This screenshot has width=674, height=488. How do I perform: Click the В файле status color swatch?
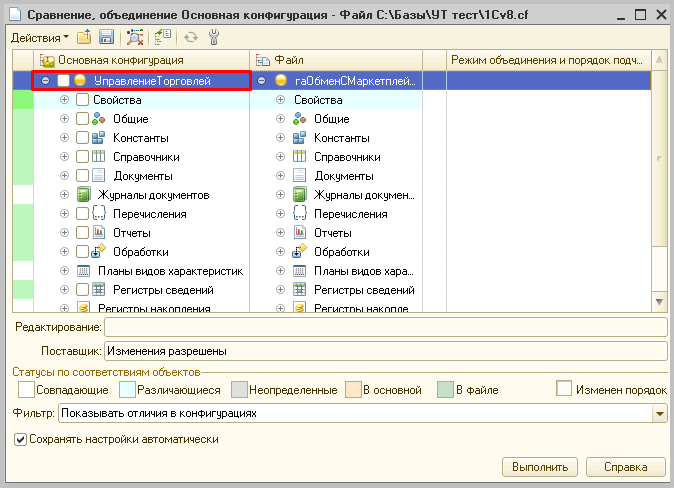point(445,390)
